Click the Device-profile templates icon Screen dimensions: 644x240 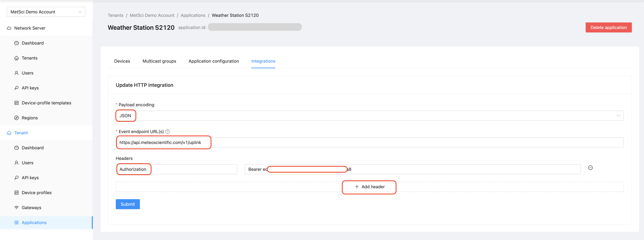pyautogui.click(x=16, y=103)
